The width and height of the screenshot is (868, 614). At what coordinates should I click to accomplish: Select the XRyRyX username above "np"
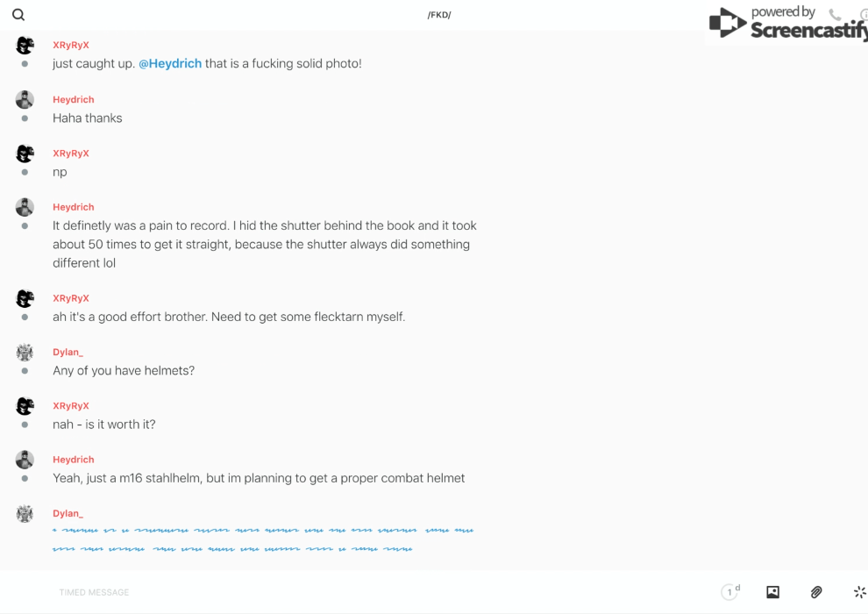click(71, 153)
